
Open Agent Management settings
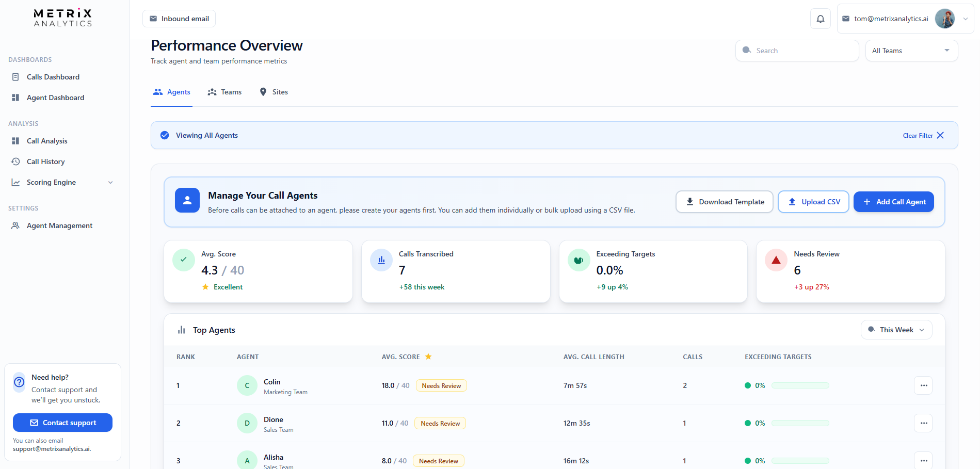[59, 225]
